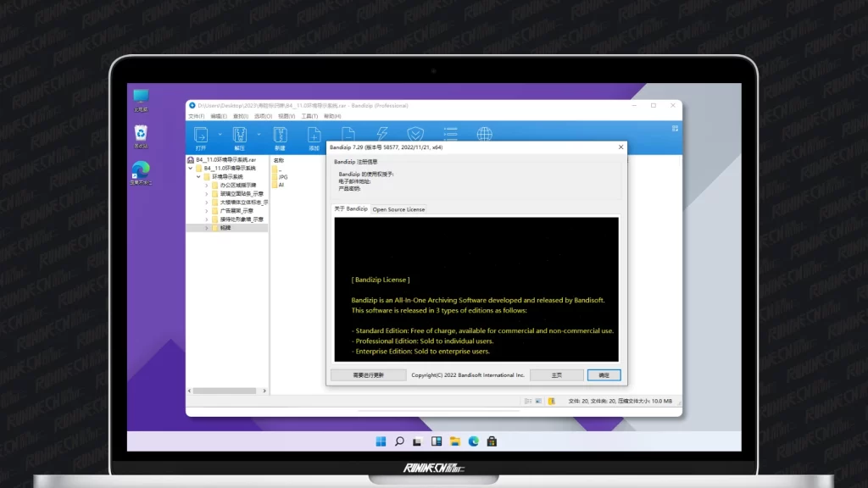Image resolution: width=868 pixels, height=488 pixels.
Task: Select the JPG folder in the file list
Action: 282,177
